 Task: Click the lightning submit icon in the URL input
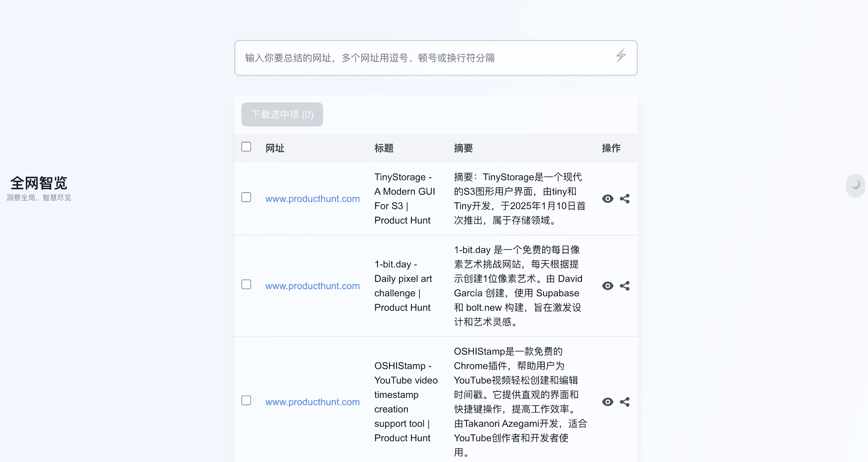[621, 56]
